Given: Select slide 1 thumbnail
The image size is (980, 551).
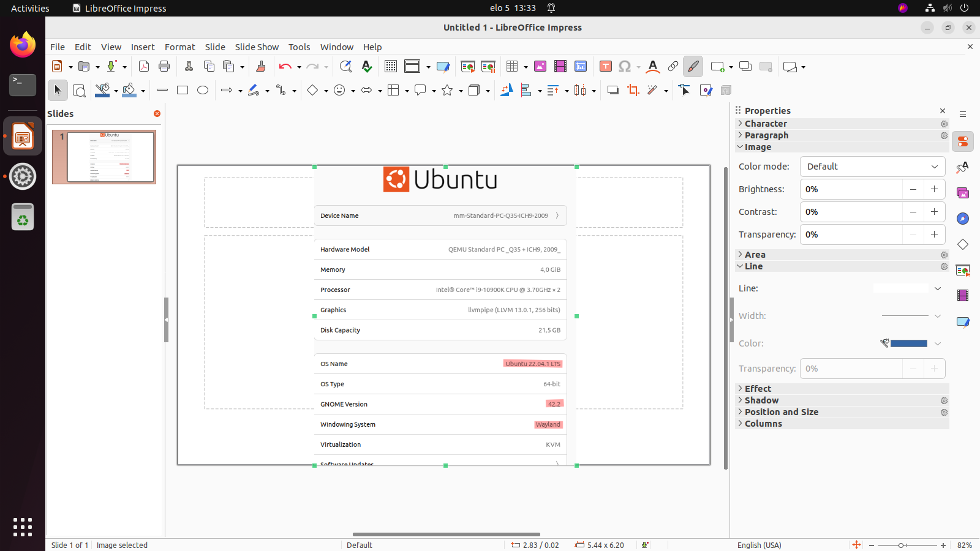Looking at the screenshot, I should pyautogui.click(x=104, y=157).
